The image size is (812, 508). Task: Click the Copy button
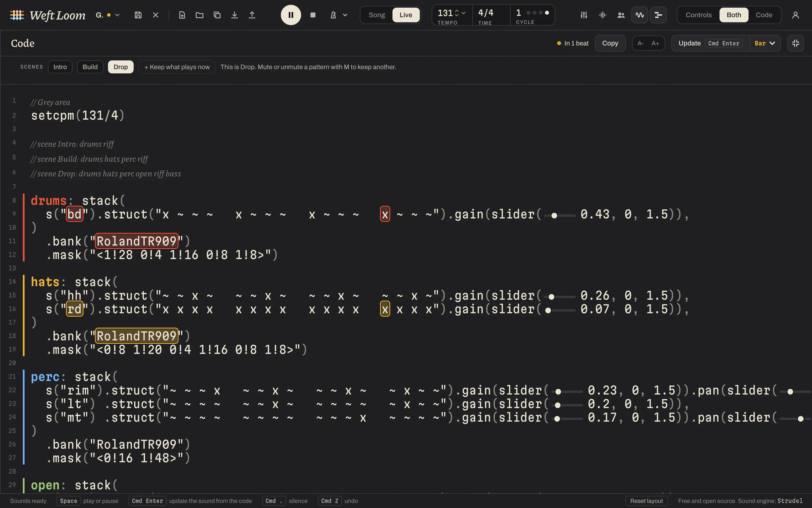coord(610,43)
